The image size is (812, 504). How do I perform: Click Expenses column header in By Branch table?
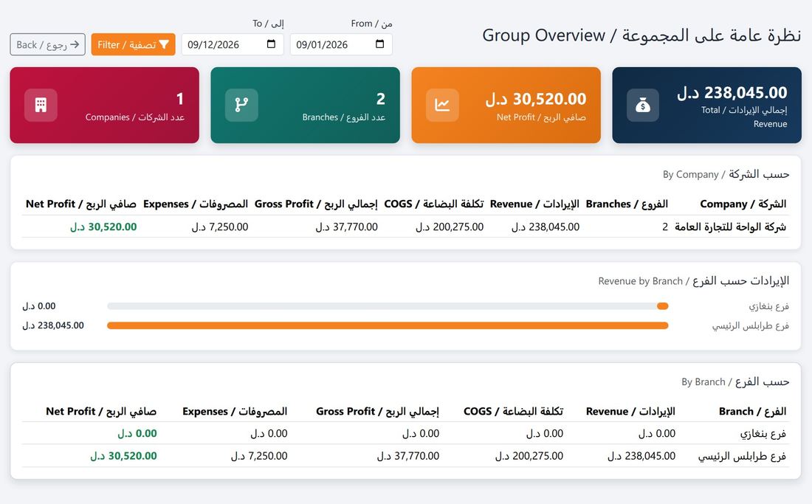point(235,411)
